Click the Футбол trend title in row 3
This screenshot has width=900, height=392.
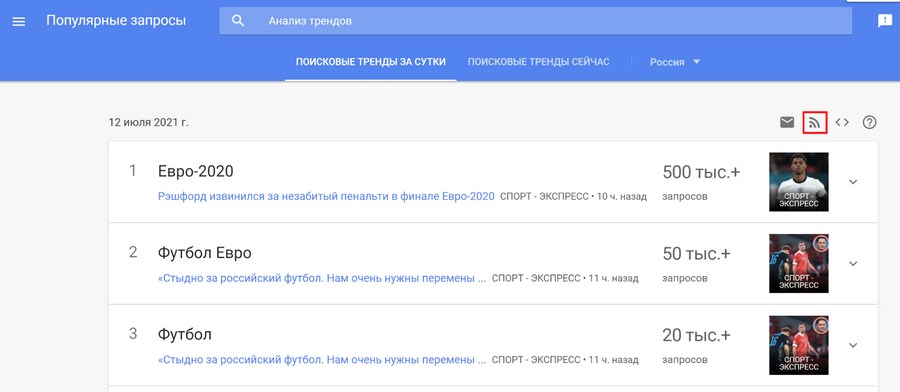(x=185, y=334)
